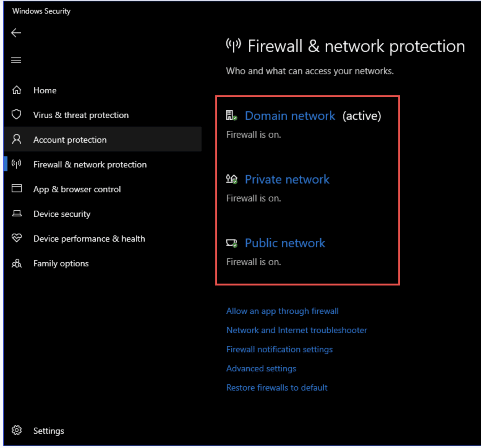The height and width of the screenshot is (448, 481).
Task: Open Settings at the sidebar bottom
Action: point(48,431)
